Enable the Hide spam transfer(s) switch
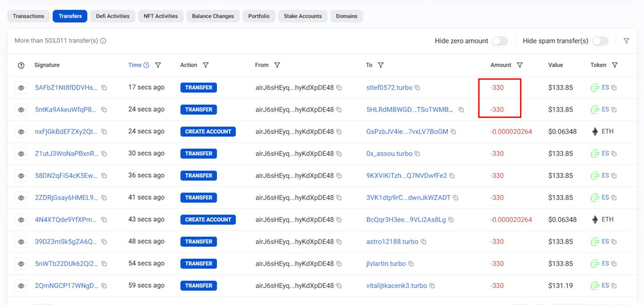 coord(600,41)
